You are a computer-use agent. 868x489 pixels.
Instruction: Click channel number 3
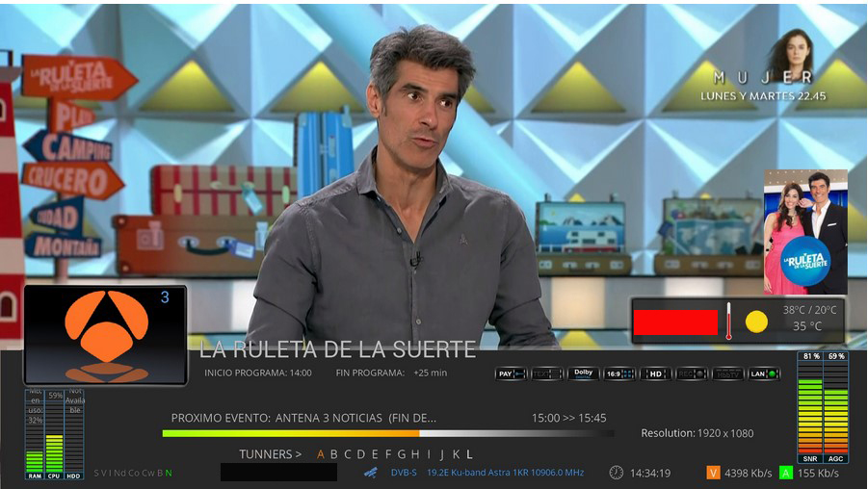[x=165, y=297]
